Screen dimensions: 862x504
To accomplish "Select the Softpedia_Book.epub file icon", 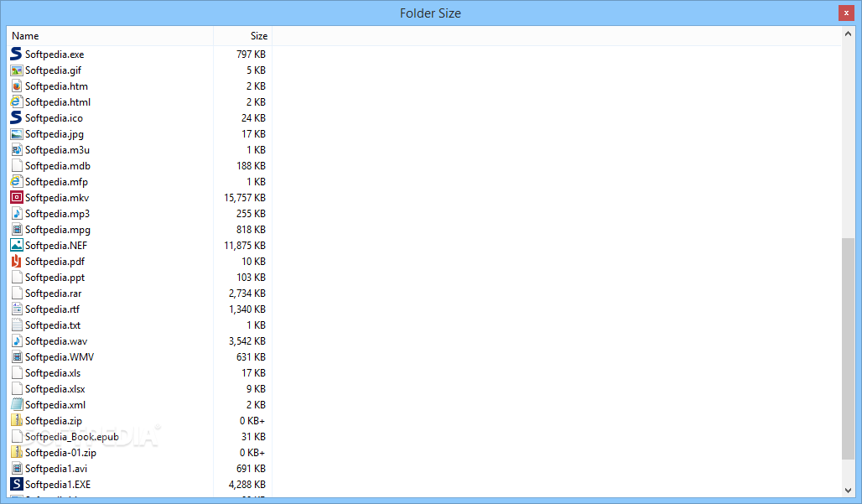I will click(17, 437).
